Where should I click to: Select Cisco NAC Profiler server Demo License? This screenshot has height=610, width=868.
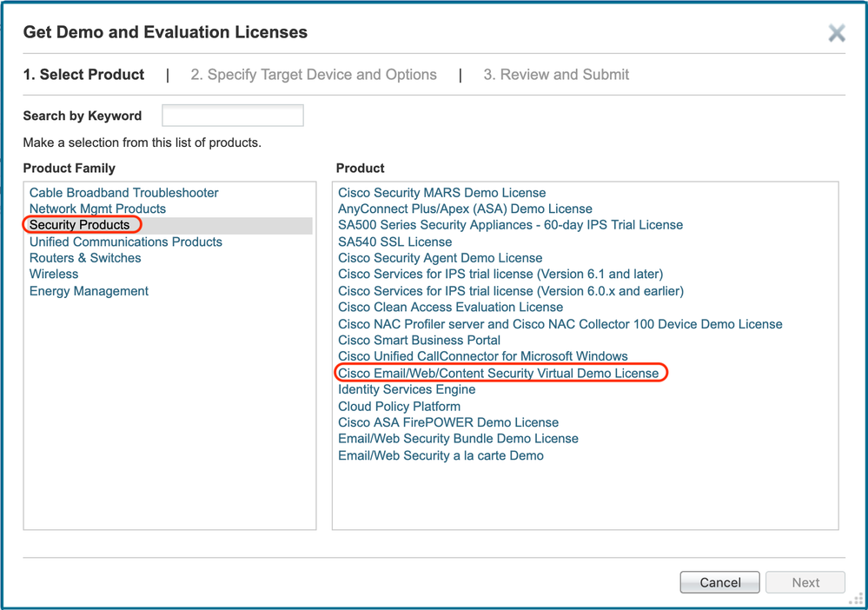coord(560,324)
